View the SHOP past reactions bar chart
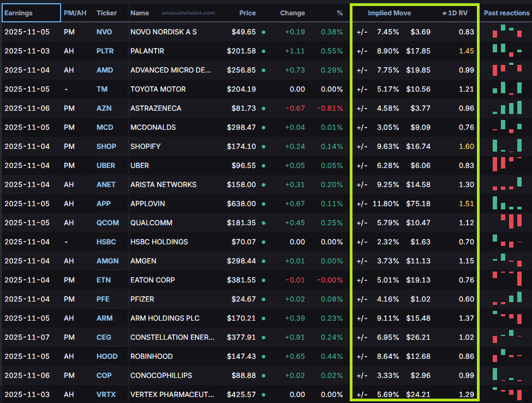This screenshot has height=403, width=532. click(507, 146)
